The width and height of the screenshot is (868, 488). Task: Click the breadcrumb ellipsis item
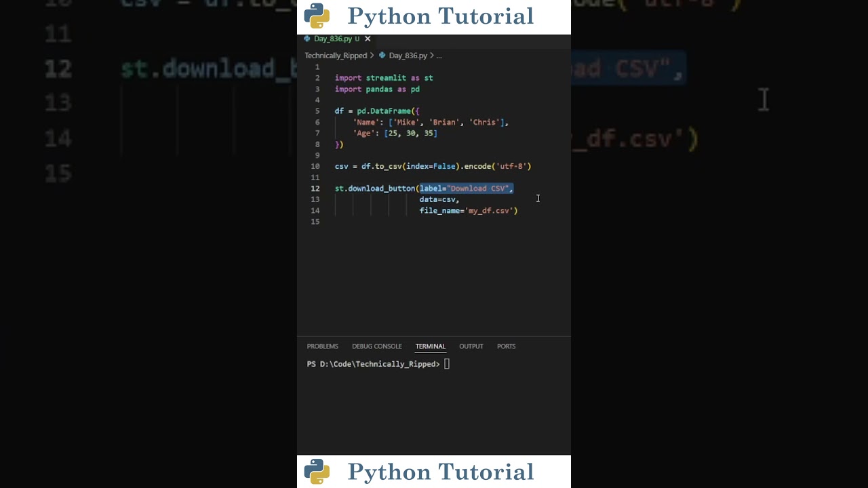click(x=439, y=56)
